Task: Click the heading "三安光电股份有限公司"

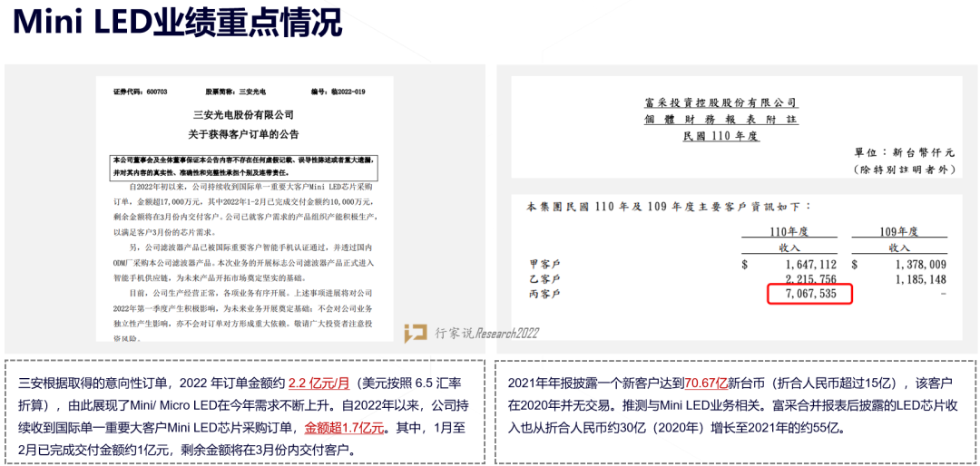Action: (244, 114)
